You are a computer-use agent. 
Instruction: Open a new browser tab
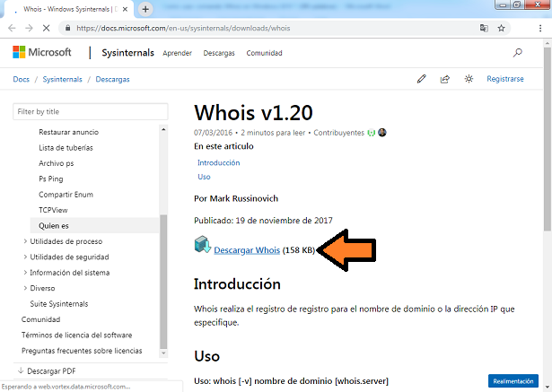click(x=145, y=9)
